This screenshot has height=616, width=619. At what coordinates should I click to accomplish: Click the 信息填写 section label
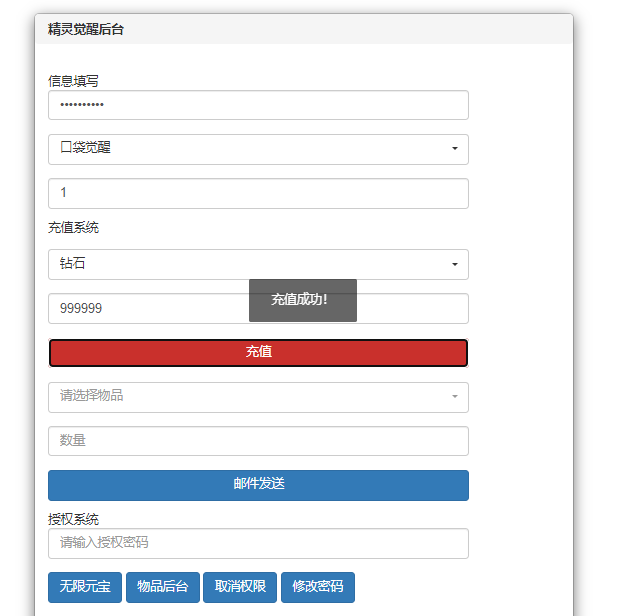point(73,81)
